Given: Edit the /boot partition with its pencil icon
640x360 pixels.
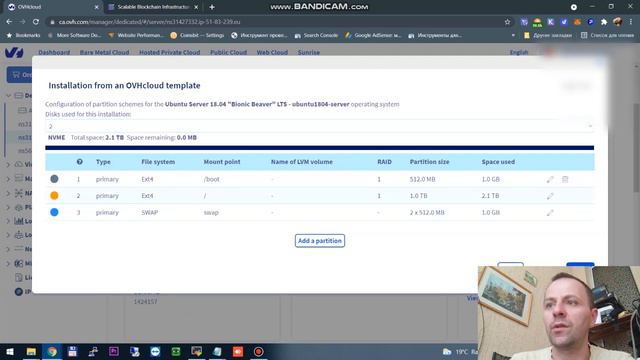Looking at the screenshot, I should click(550, 179).
